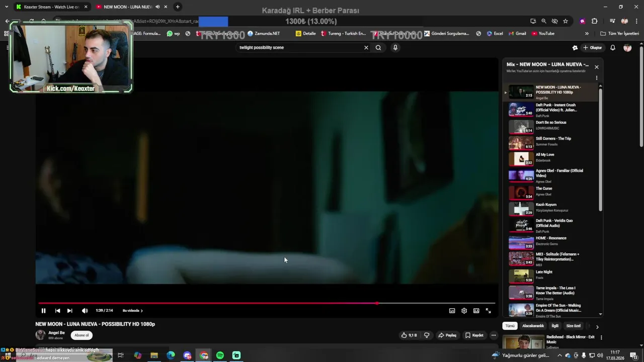The image size is (644, 362).
Task: Clear the YouTube search box with X
Action: click(366, 48)
